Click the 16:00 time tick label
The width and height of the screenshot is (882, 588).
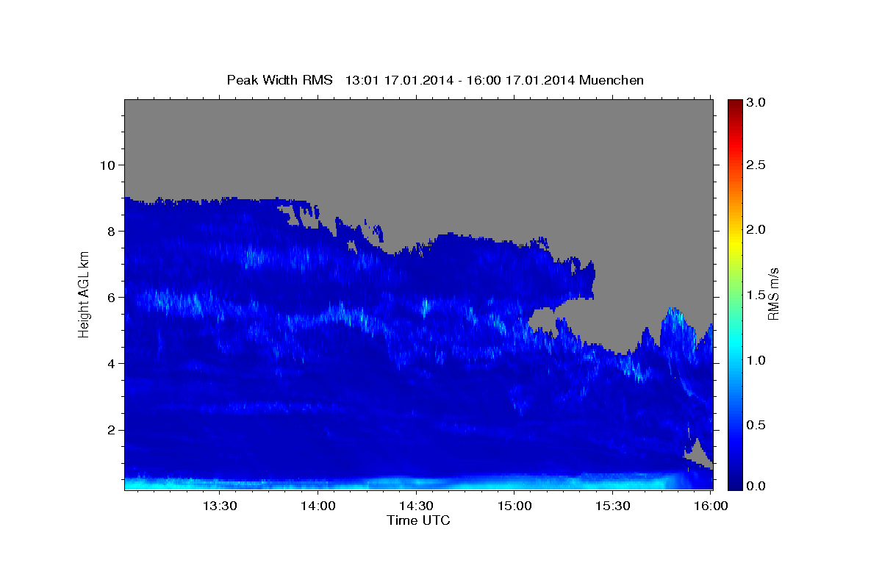click(711, 506)
